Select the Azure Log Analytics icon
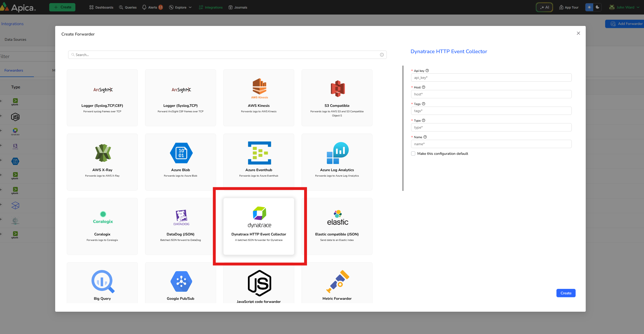 [x=337, y=153]
